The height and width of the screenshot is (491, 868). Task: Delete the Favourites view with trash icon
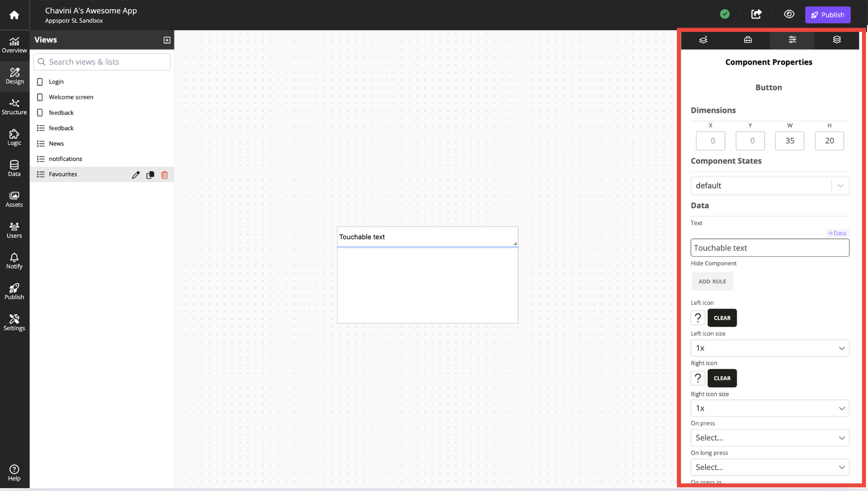(164, 175)
